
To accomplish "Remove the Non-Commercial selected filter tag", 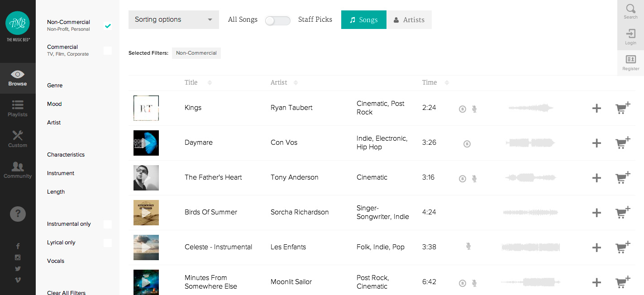I will [196, 53].
